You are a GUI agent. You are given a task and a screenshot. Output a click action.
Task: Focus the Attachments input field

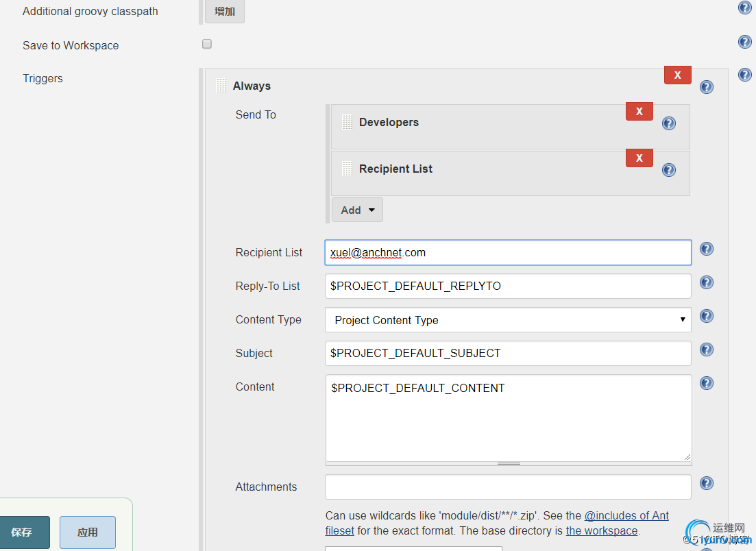pos(508,487)
